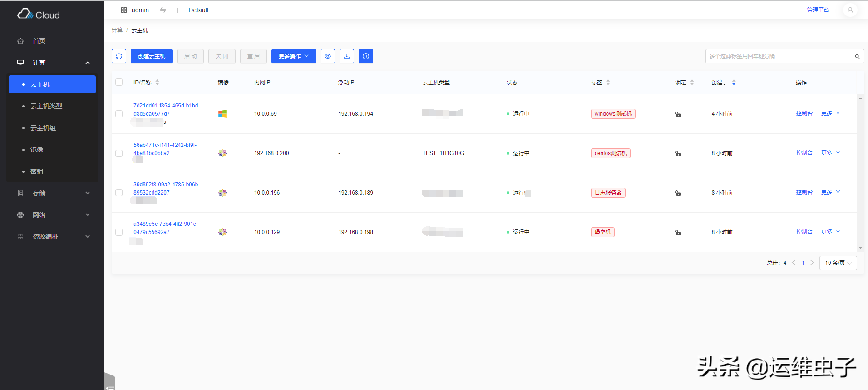The image size is (868, 390).
Task: Click the lock icon in centos测试机 row
Action: tap(678, 154)
